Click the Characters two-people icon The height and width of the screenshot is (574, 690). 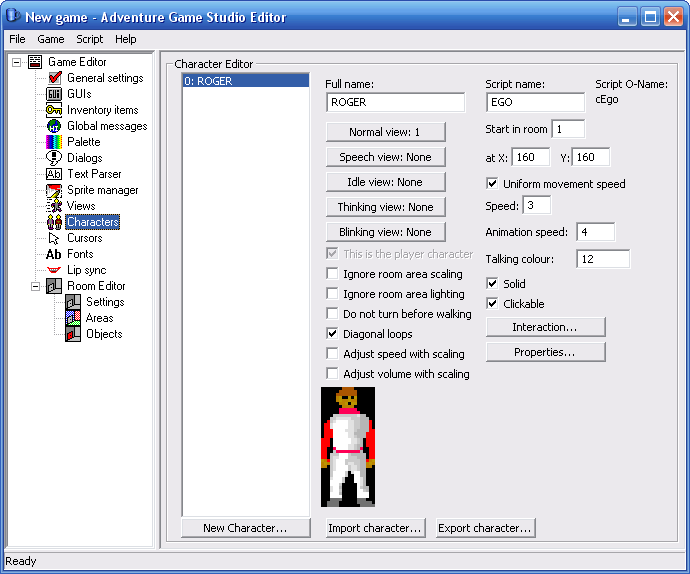(54, 222)
